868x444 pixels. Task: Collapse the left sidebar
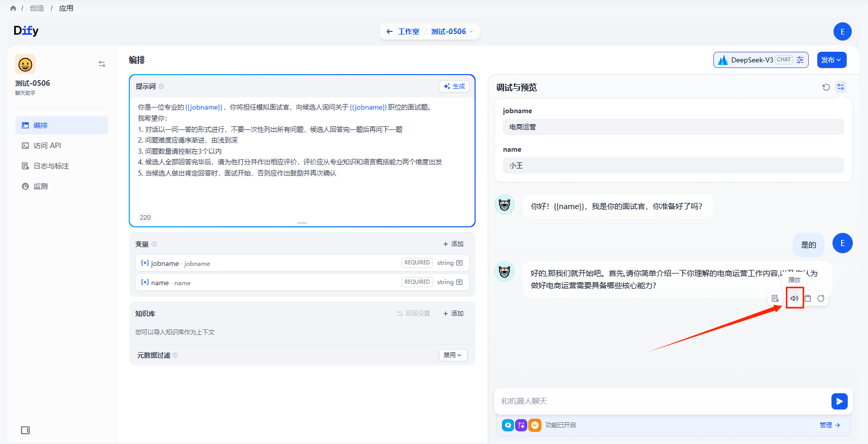(25, 430)
